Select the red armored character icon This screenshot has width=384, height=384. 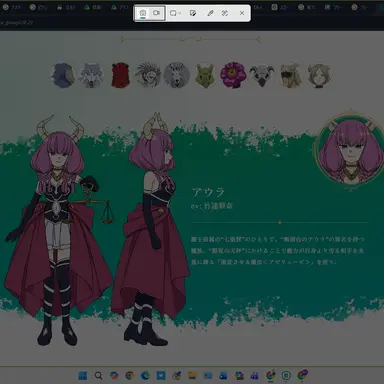point(120,75)
